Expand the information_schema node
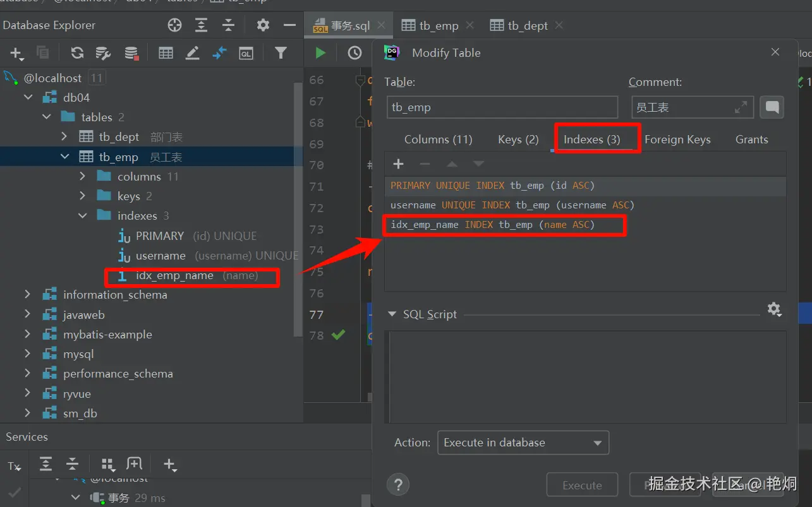The height and width of the screenshot is (507, 812). (x=28, y=294)
